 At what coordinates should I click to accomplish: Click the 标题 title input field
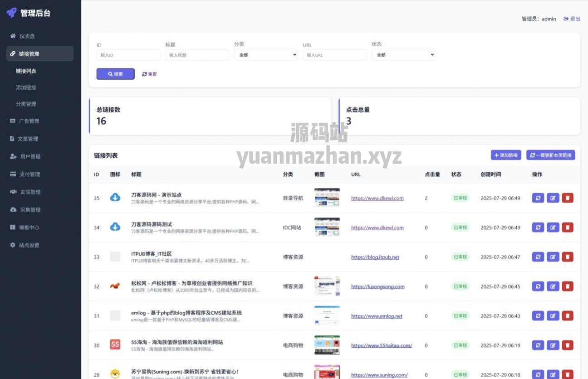[197, 55]
